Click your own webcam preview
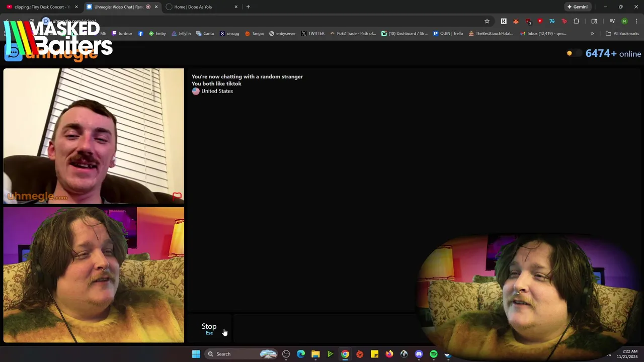 point(94,275)
